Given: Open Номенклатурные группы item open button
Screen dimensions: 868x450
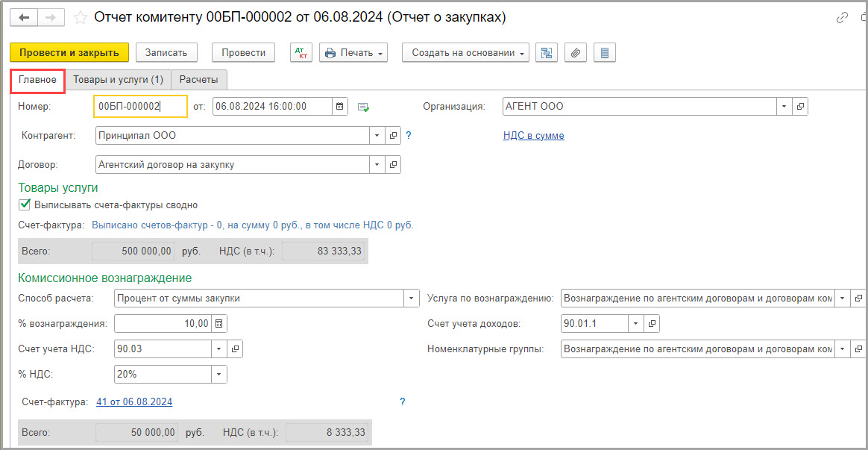Looking at the screenshot, I should pyautogui.click(x=858, y=349).
